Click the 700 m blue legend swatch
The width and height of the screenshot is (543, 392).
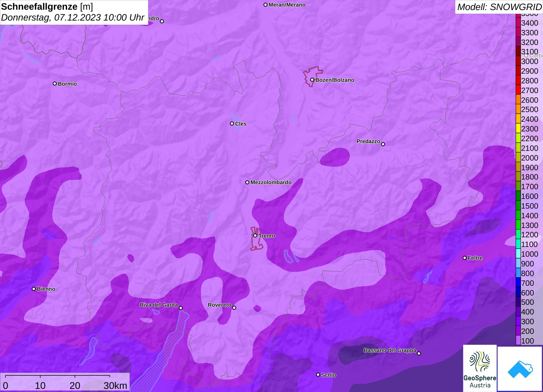click(x=518, y=283)
